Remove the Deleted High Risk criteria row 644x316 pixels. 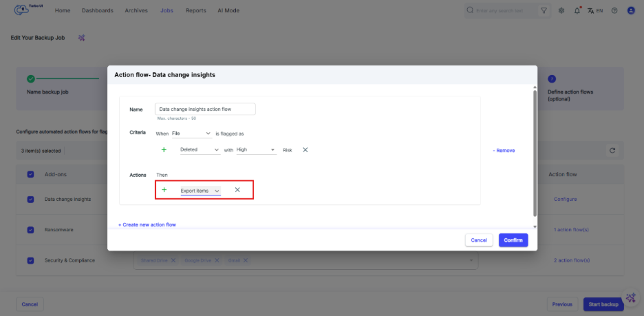[305, 149]
